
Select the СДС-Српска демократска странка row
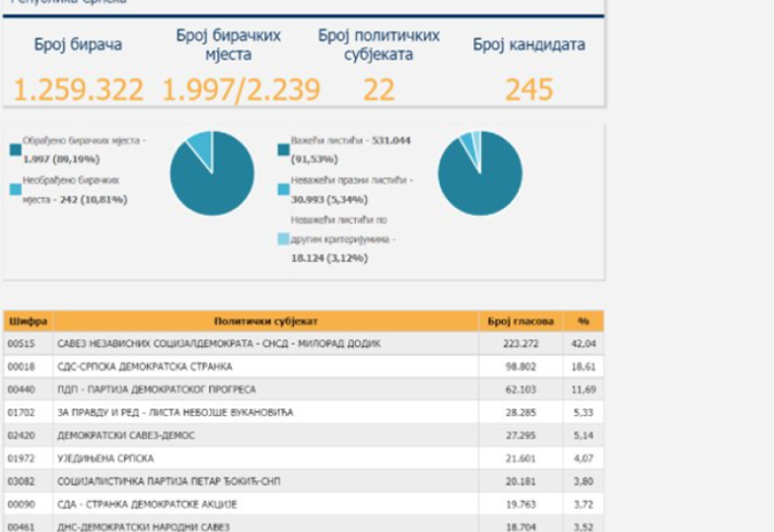tap(304, 367)
